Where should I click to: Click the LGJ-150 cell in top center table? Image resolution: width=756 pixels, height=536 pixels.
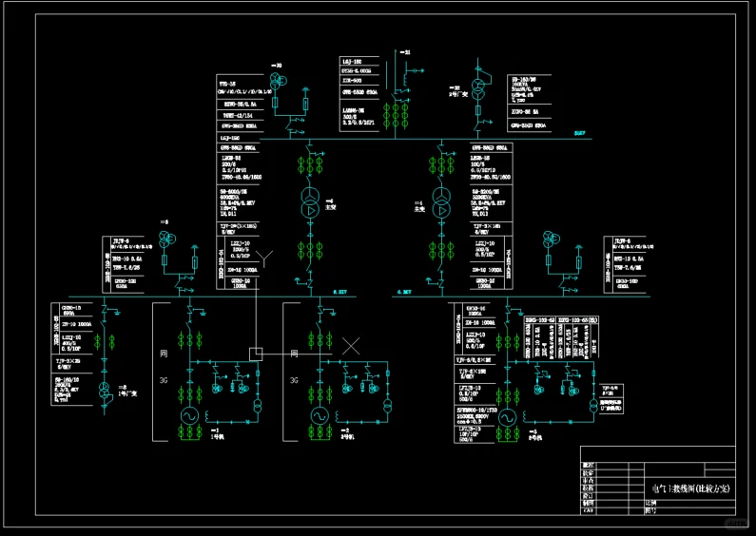coord(359,61)
